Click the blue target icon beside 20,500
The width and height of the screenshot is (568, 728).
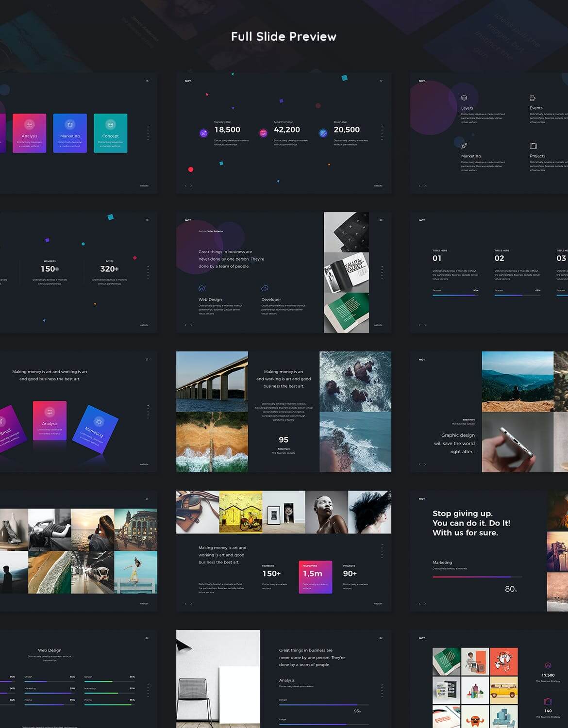point(323,133)
